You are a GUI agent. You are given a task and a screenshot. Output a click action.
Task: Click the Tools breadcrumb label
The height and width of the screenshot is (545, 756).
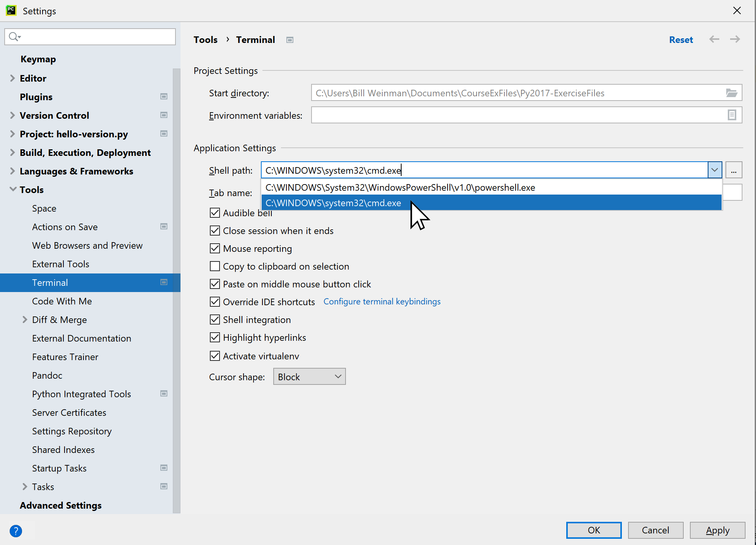click(206, 40)
